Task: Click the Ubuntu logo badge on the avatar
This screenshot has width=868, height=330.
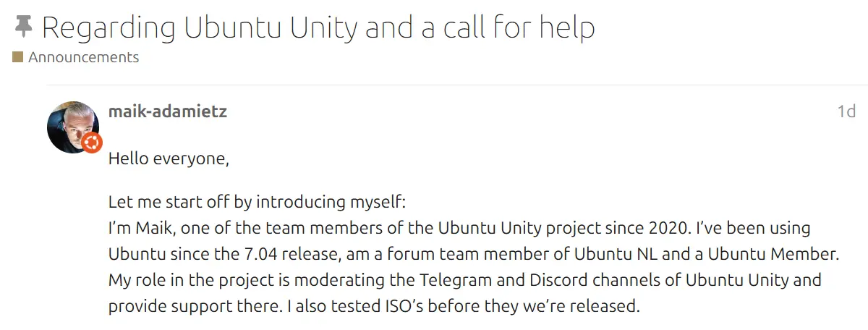Action: [x=91, y=143]
